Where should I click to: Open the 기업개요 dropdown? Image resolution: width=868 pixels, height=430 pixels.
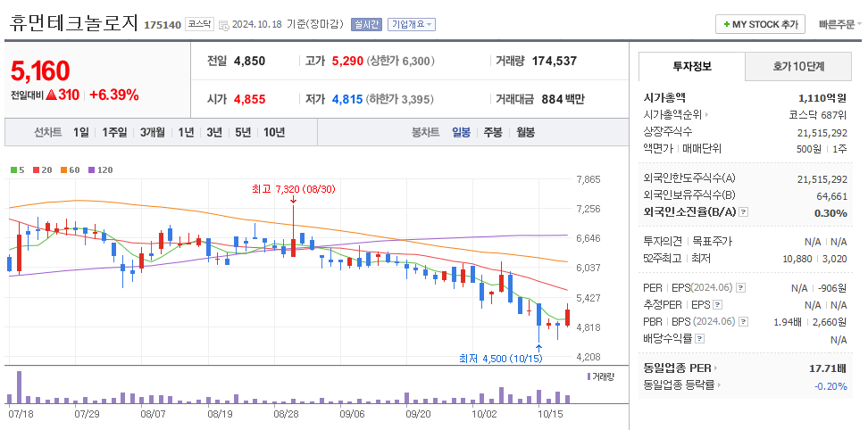pyautogui.click(x=412, y=24)
